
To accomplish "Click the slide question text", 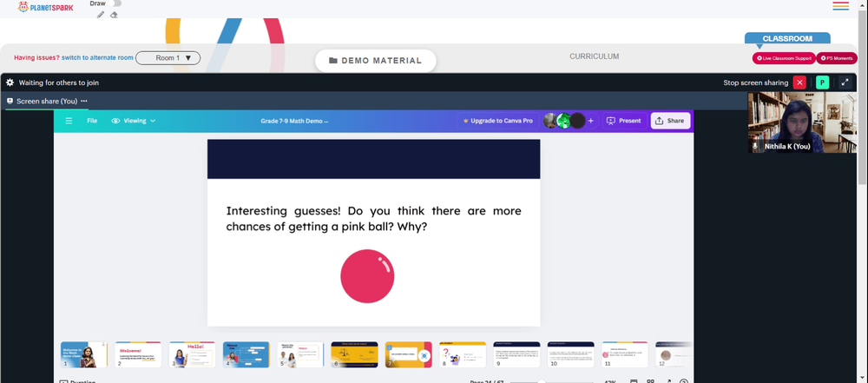I will click(373, 219).
